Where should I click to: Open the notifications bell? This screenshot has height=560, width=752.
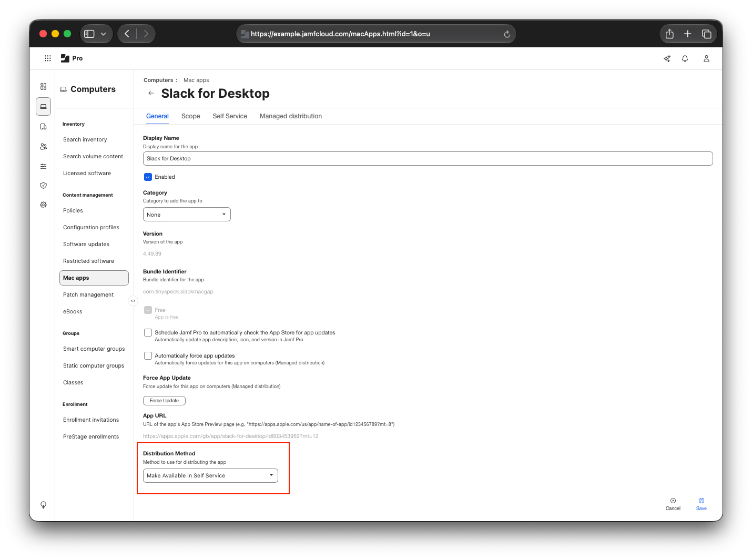(x=685, y=58)
